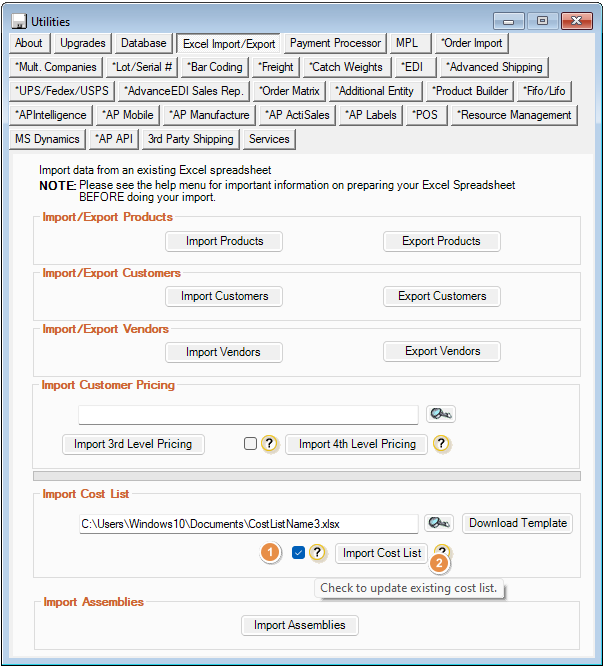Click the Utilities window title bar icon
This screenshot has width=604, height=667.
(19, 21)
